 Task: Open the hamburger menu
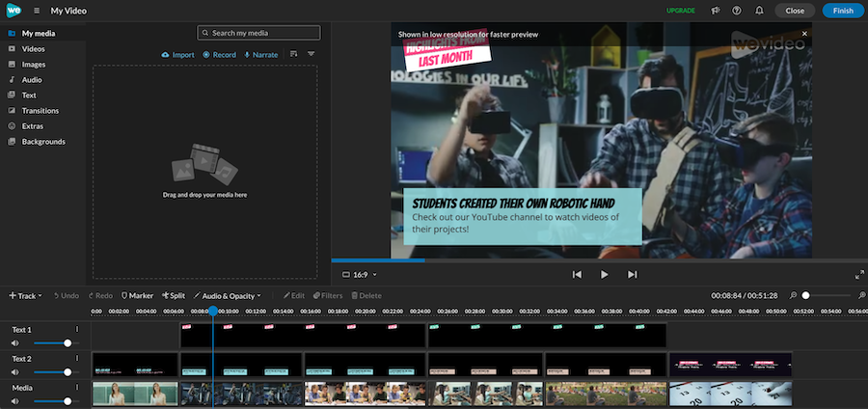(x=37, y=11)
